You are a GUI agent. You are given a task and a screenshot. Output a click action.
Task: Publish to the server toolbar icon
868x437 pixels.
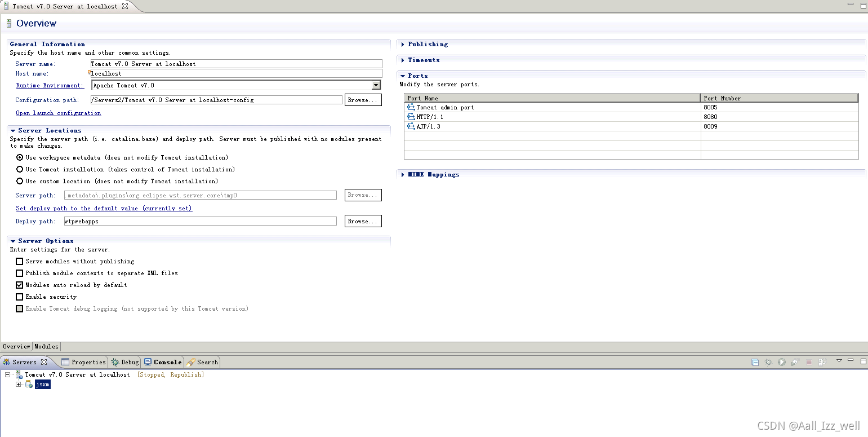coord(822,362)
